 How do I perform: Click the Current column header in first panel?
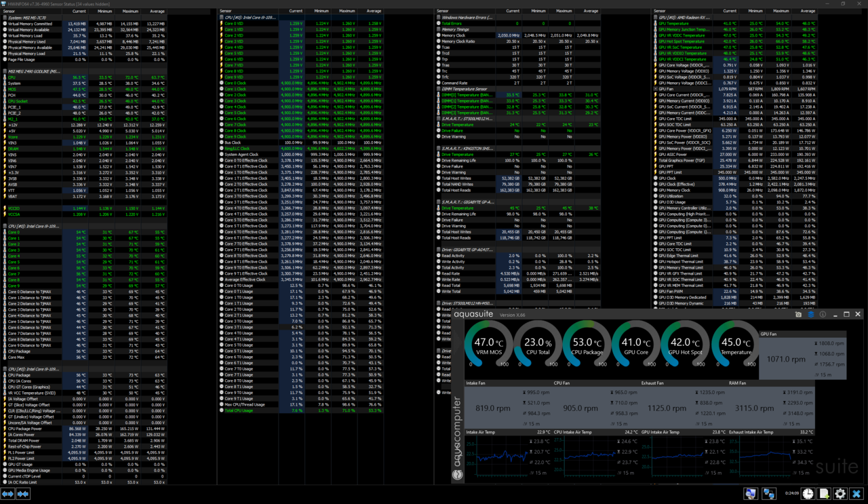point(79,12)
